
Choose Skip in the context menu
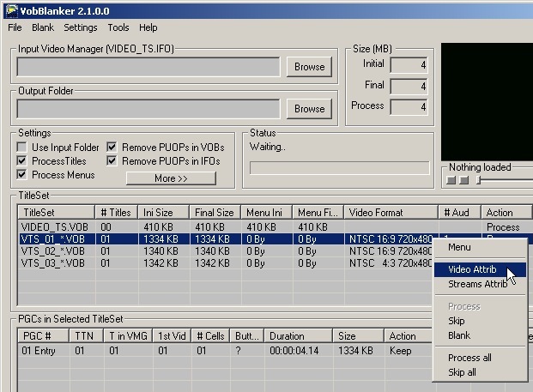click(480, 321)
